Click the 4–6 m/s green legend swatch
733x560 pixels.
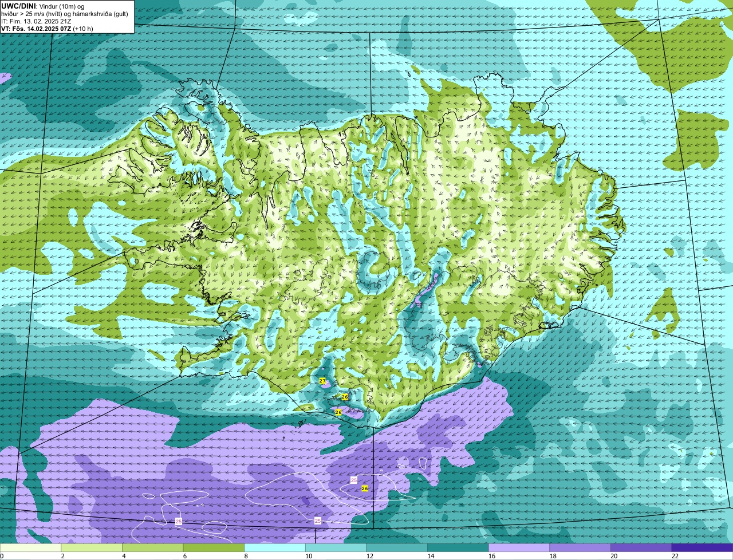(x=152, y=548)
